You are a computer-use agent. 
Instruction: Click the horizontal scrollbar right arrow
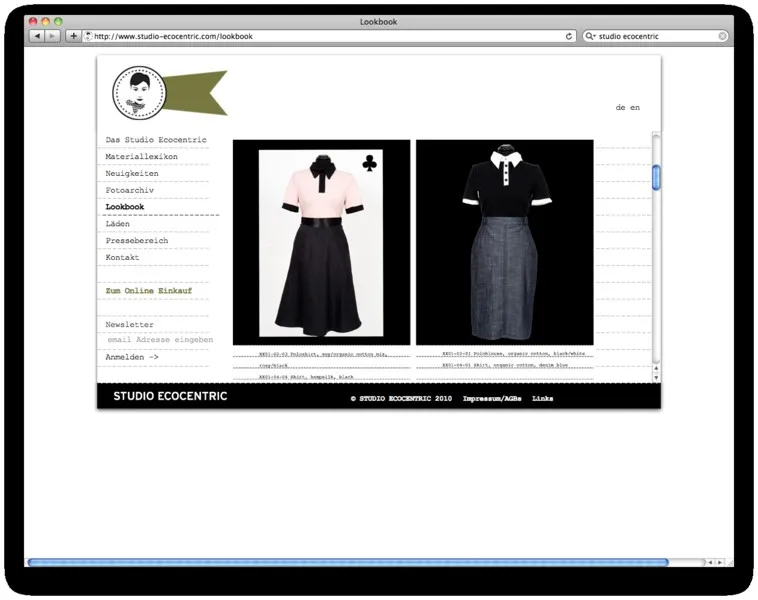coord(719,562)
